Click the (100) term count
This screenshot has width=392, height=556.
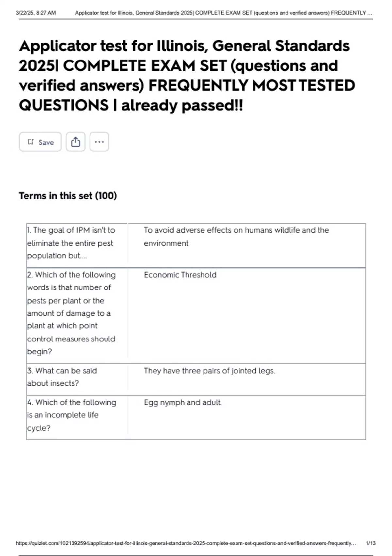(x=106, y=196)
